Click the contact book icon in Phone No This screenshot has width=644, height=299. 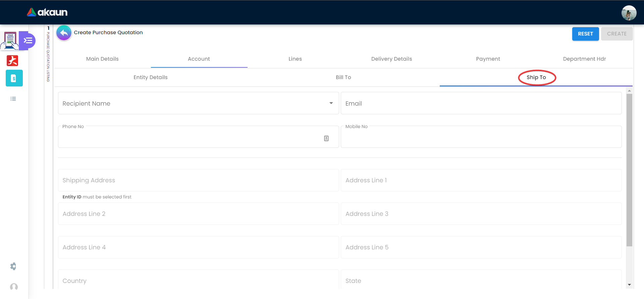[x=326, y=138]
